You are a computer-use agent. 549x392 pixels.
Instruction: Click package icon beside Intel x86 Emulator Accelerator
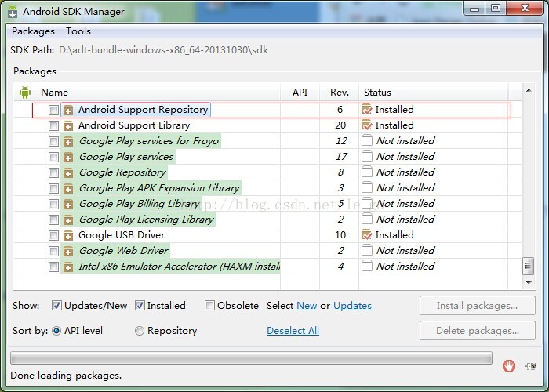coord(68,267)
